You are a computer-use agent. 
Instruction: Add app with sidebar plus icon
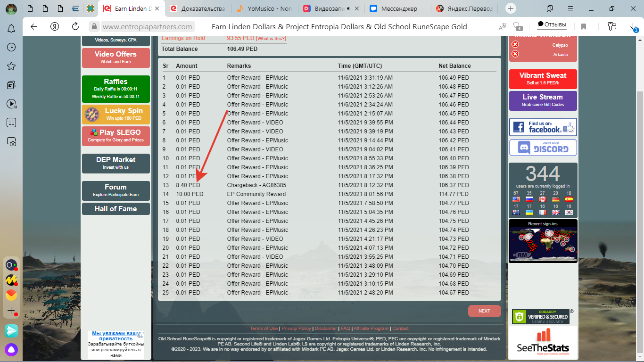point(11,311)
